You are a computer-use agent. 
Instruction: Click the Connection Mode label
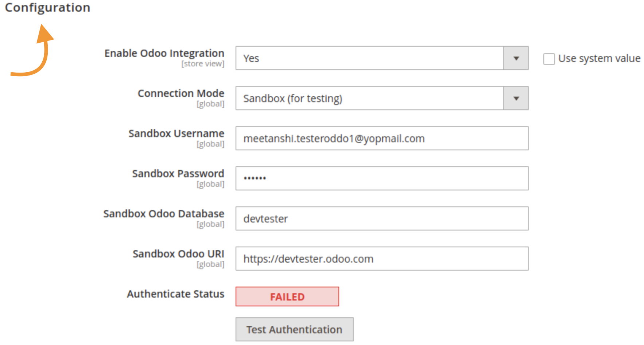point(181,93)
